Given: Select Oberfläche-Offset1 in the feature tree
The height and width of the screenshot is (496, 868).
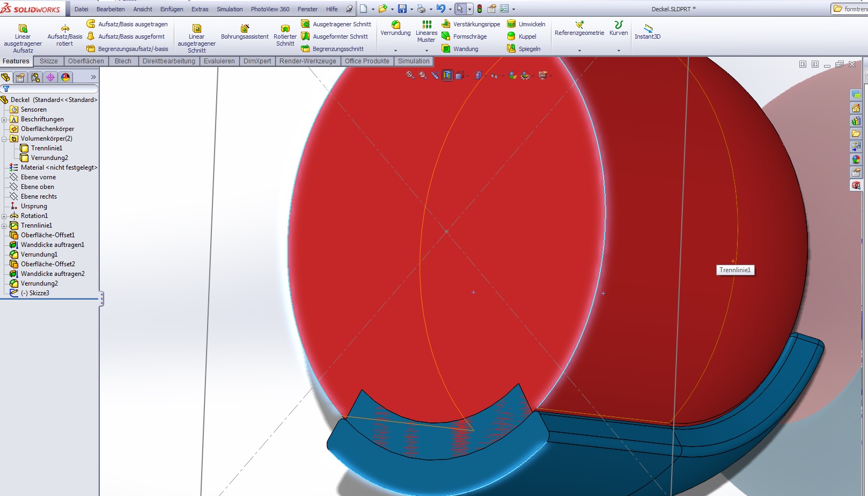Looking at the screenshot, I should pyautogui.click(x=47, y=235).
